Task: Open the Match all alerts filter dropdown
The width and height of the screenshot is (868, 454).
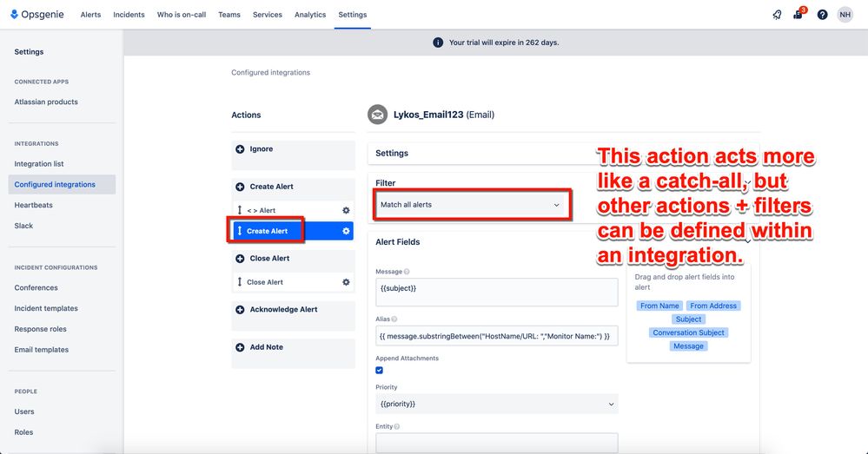Action: tap(469, 205)
